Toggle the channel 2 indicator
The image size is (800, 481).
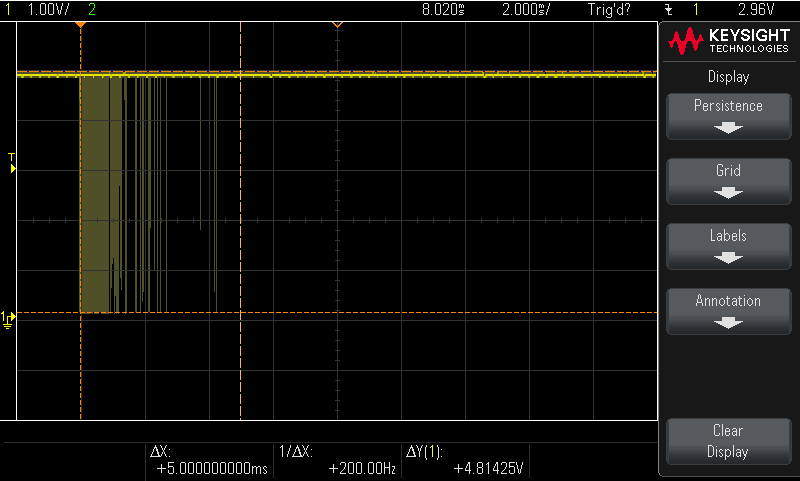tap(93, 9)
